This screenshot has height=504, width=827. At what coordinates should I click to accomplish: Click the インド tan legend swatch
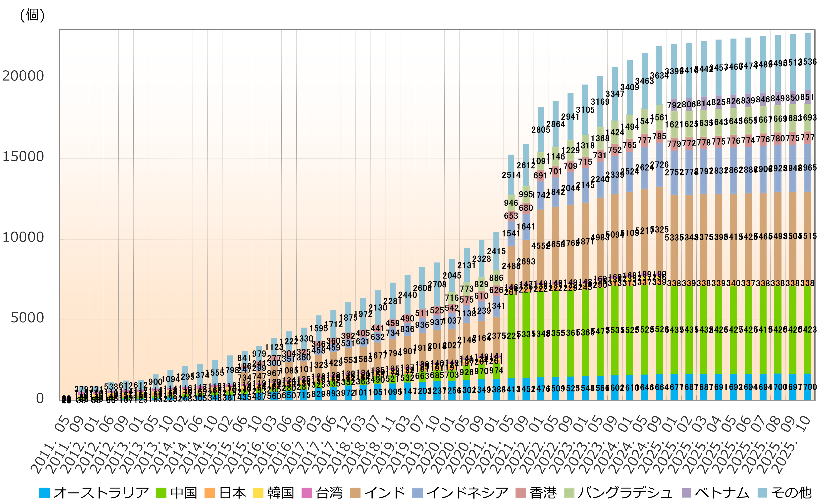tap(355, 493)
